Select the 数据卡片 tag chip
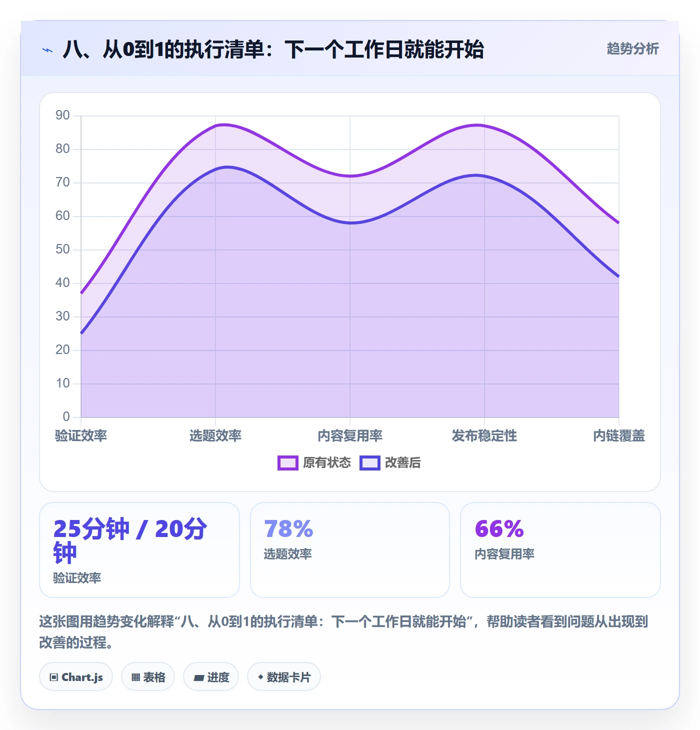Screen dimensions: 700x730 point(284,677)
